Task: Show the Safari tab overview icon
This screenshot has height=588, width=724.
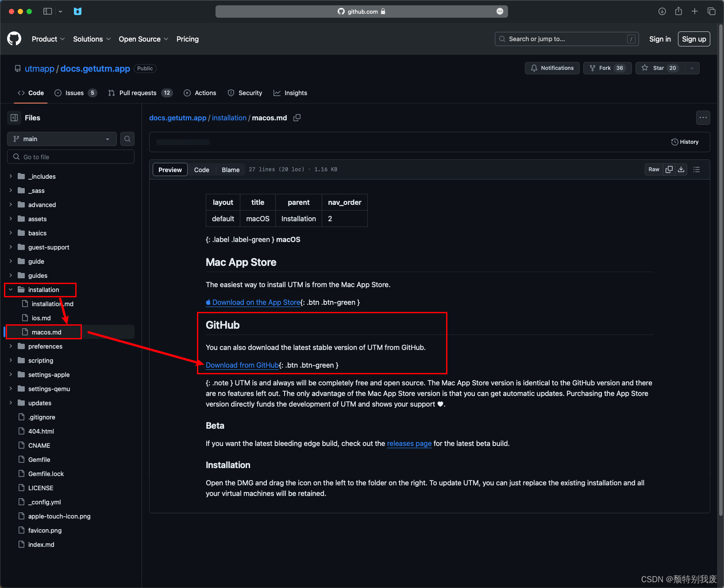Action: [711, 12]
